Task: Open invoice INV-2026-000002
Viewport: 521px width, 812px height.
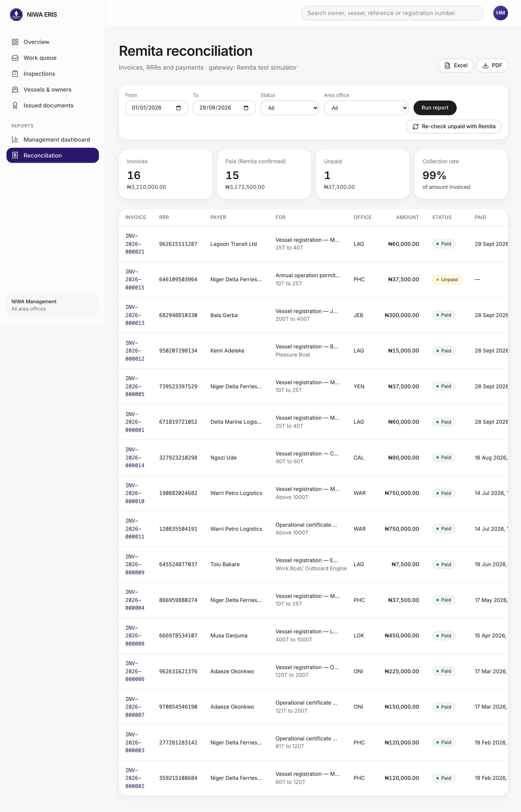Action: coord(135,778)
